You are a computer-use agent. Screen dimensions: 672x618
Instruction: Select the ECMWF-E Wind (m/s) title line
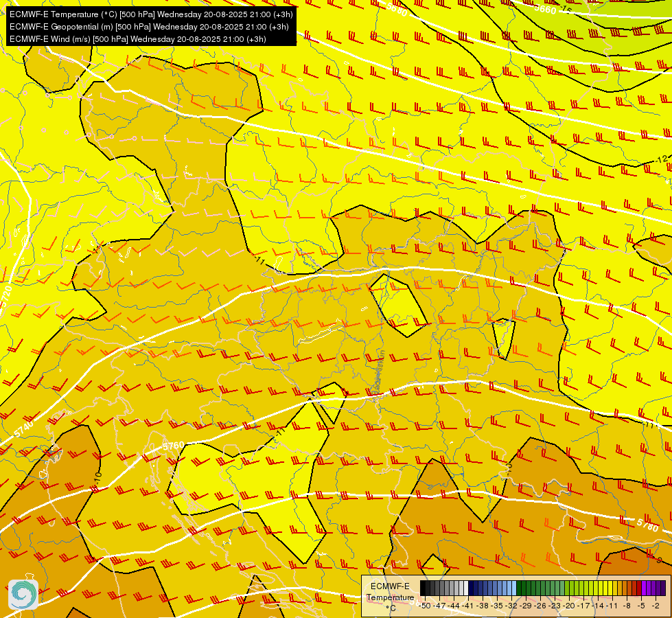[137, 39]
